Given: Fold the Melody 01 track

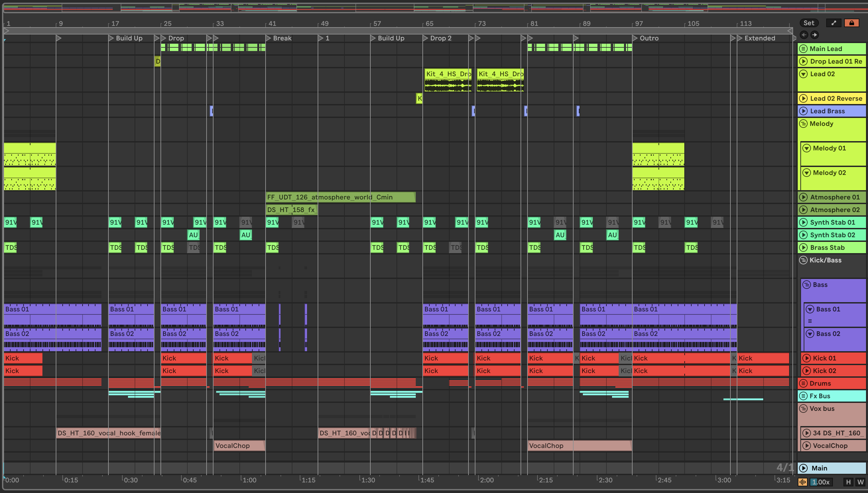Looking at the screenshot, I should 806,148.
